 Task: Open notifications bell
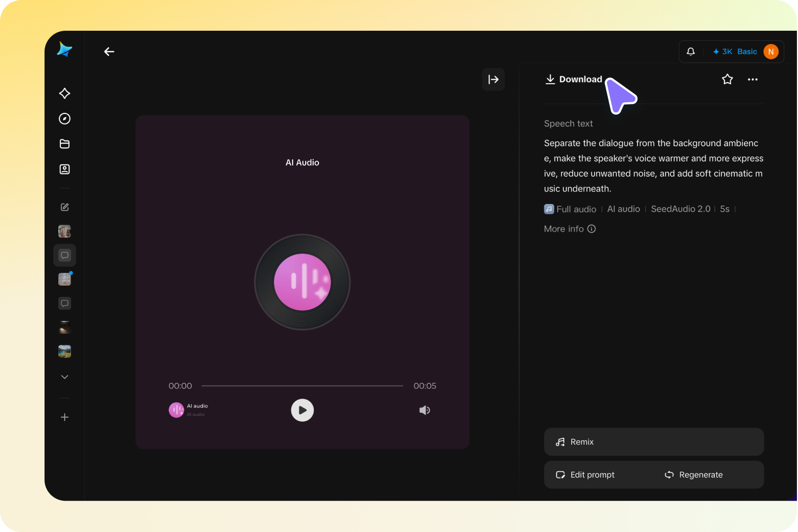pos(691,51)
